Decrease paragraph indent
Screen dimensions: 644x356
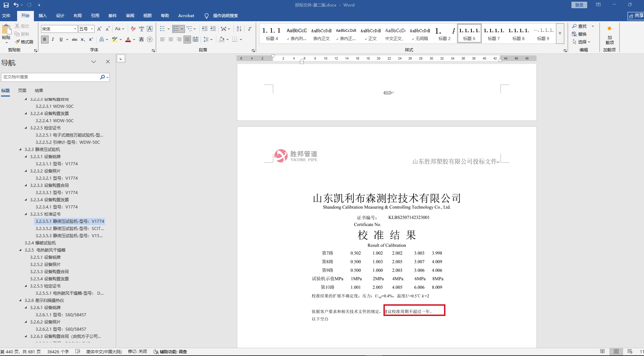coord(205,29)
